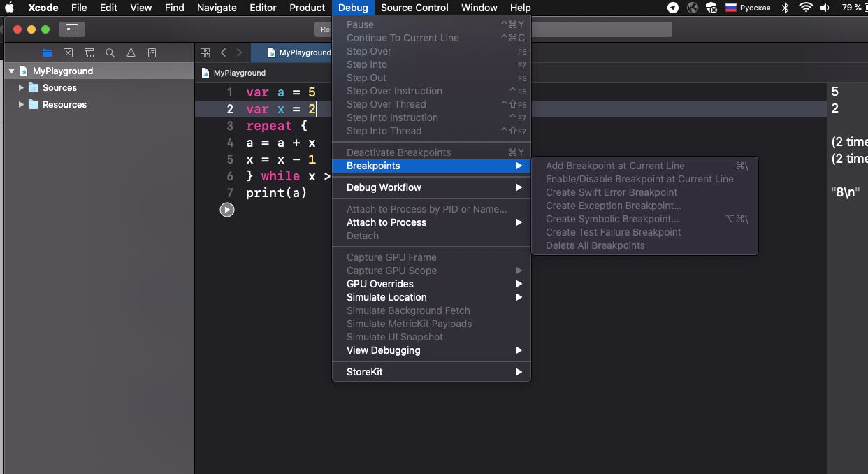Open the Bluetooth status menu
The image size is (868, 474).
pyautogui.click(x=785, y=8)
